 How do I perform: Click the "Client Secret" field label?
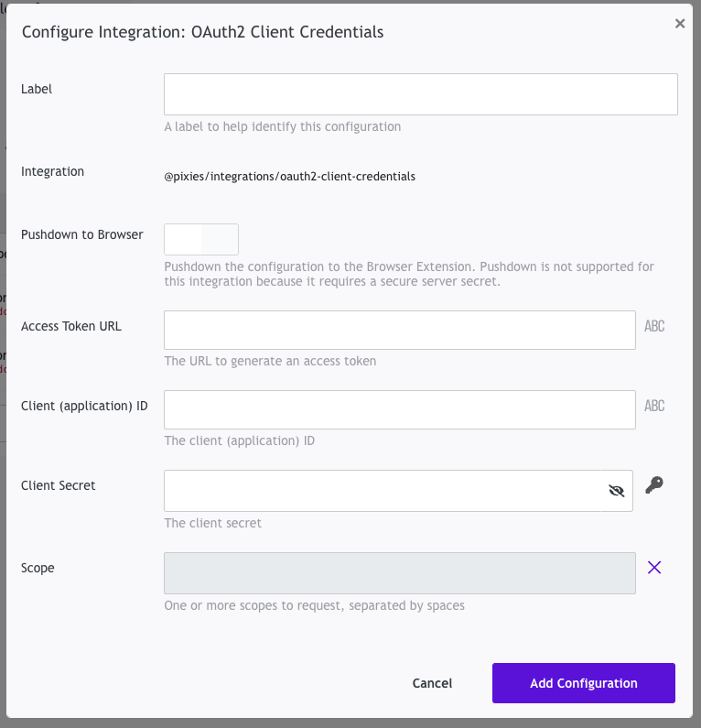[59, 485]
